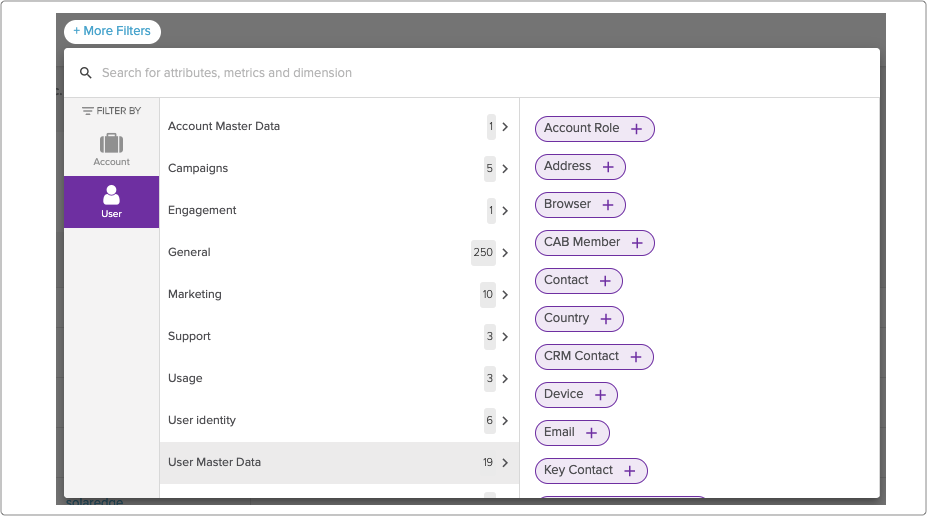The image size is (927, 516).
Task: Expand the Marketing category chevron
Action: 505,294
